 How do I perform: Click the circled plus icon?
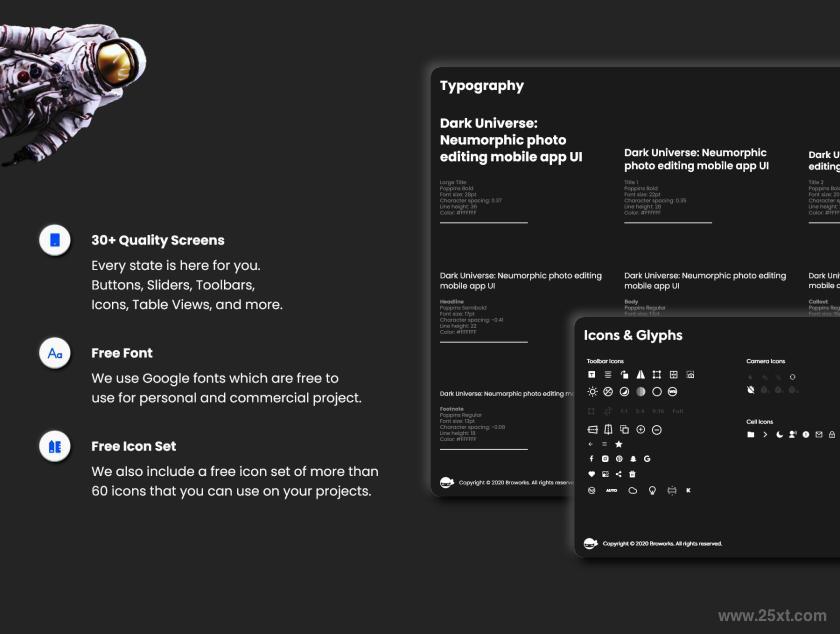640,430
